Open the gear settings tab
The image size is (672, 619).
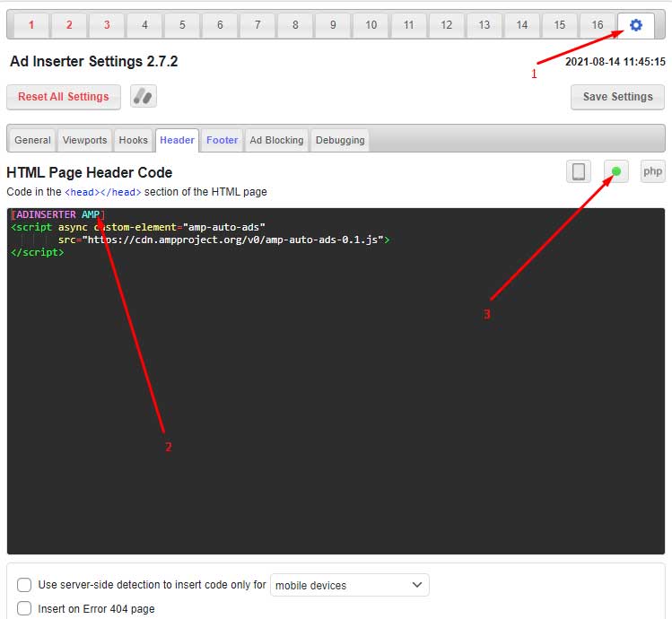(635, 25)
